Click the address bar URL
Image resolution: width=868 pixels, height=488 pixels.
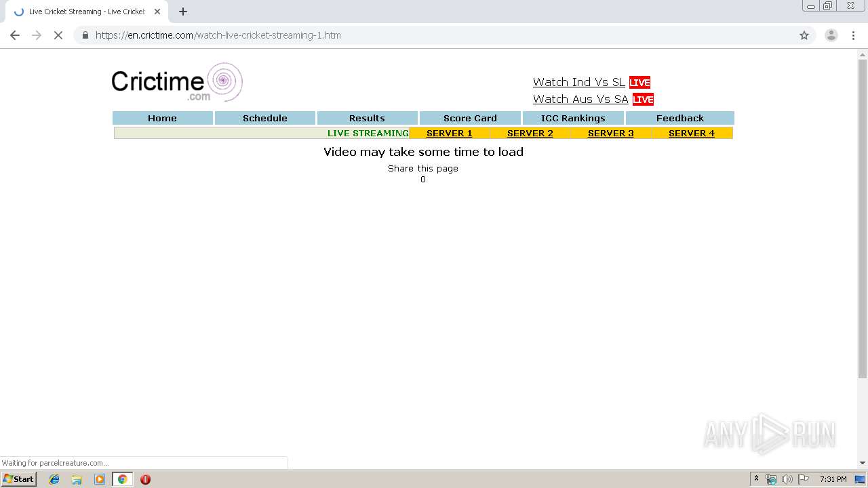tap(218, 35)
